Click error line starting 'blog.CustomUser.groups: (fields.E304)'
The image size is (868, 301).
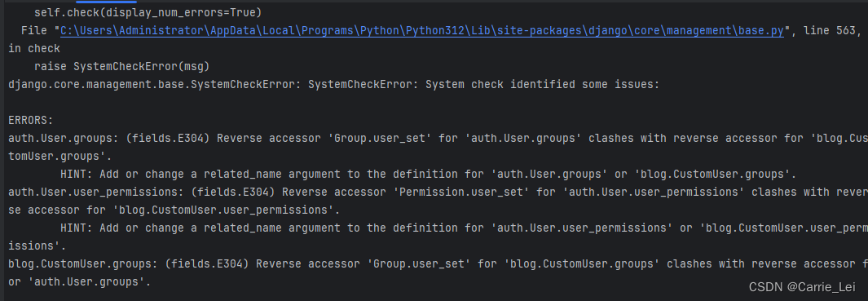coord(438,263)
